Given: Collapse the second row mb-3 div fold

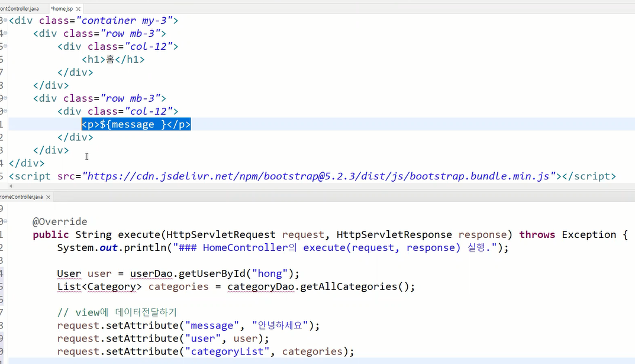Looking at the screenshot, I should coord(5,98).
